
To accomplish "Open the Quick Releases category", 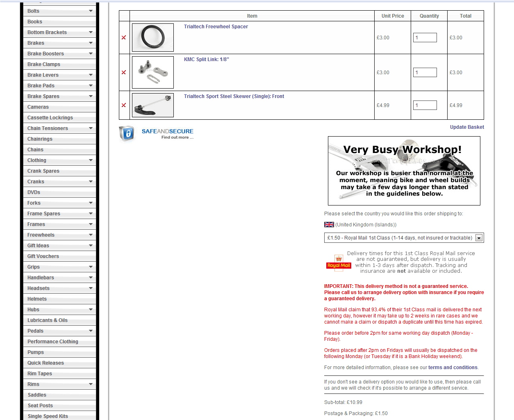I will click(x=60, y=363).
